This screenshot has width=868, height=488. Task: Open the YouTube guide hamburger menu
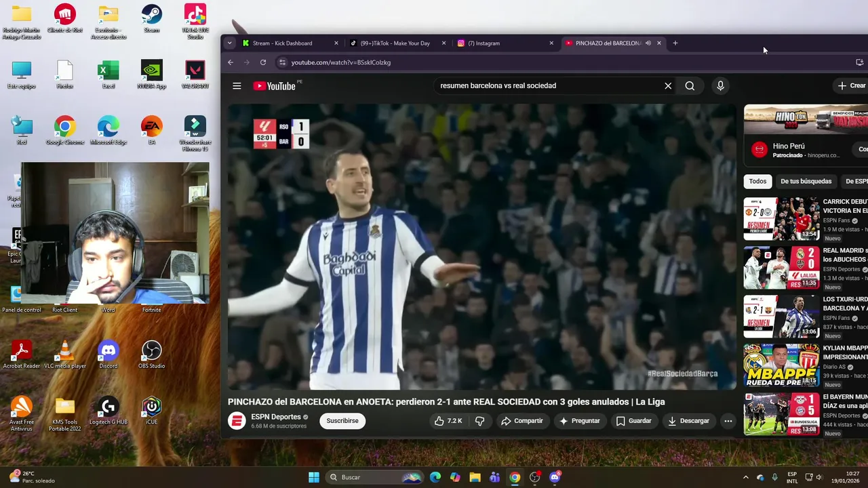coord(237,86)
